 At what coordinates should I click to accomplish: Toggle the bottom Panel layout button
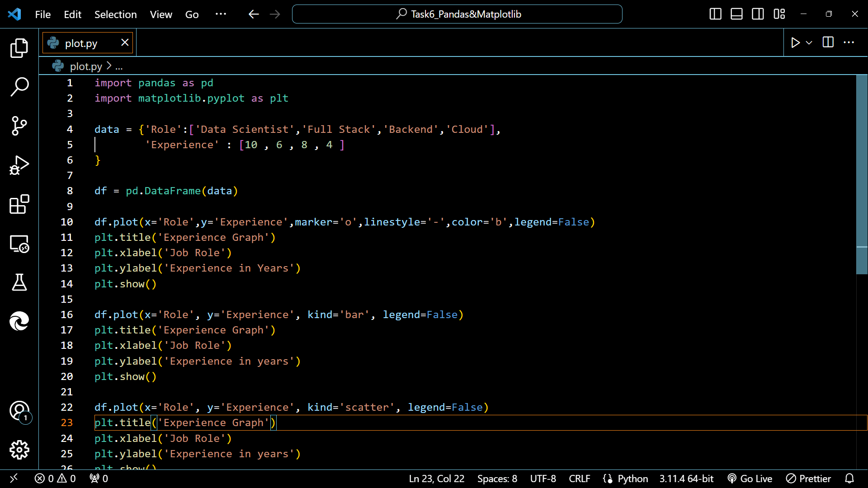tap(736, 14)
